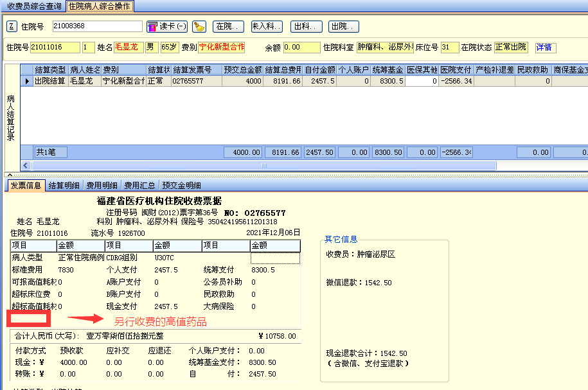588x390 pixels.
Task: Click invoice number cell 02765577 in grid
Action: [197, 81]
